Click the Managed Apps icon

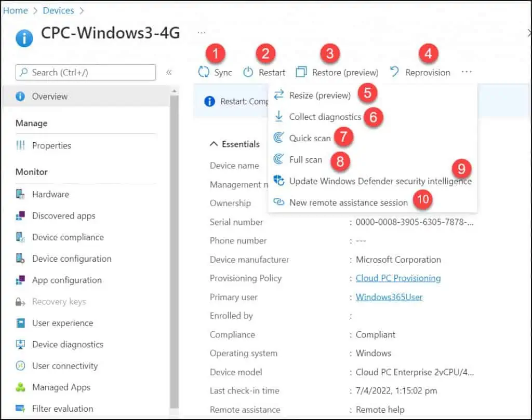point(20,387)
